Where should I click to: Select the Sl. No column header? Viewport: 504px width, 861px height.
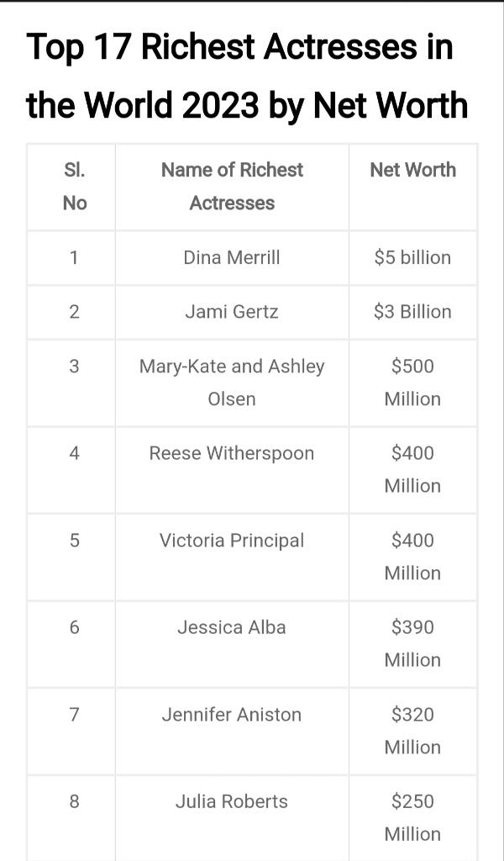tap(74, 187)
